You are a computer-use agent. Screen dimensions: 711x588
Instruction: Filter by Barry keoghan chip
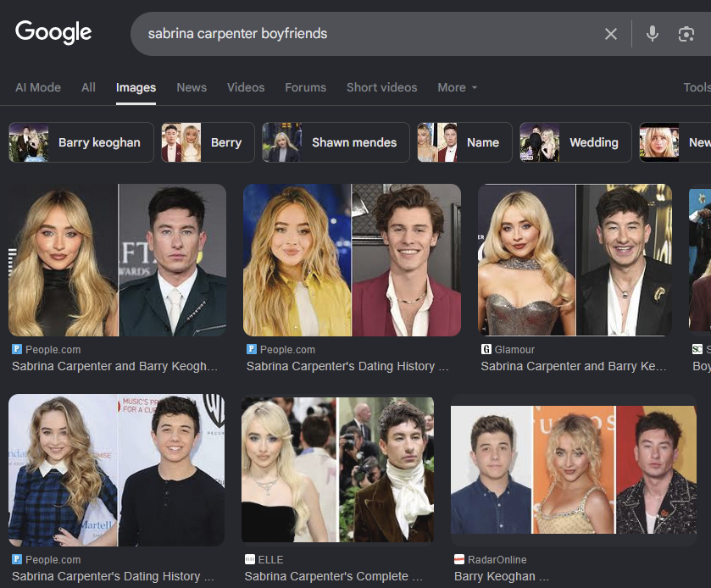tap(81, 142)
